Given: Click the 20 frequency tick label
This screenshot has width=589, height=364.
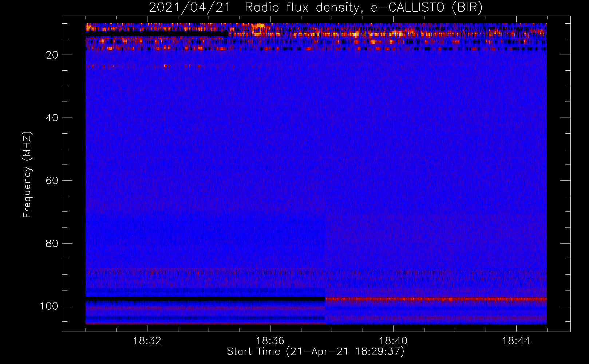Looking at the screenshot, I should click(x=52, y=55).
